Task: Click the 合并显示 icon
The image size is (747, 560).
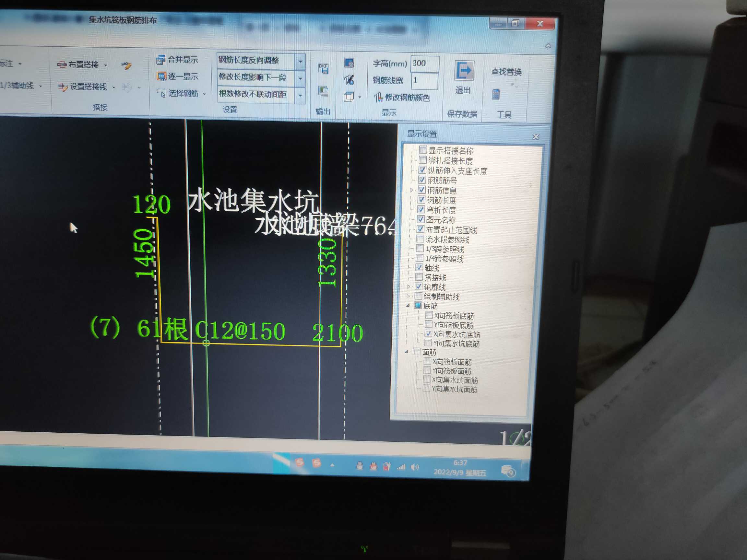Action: pyautogui.click(x=161, y=60)
